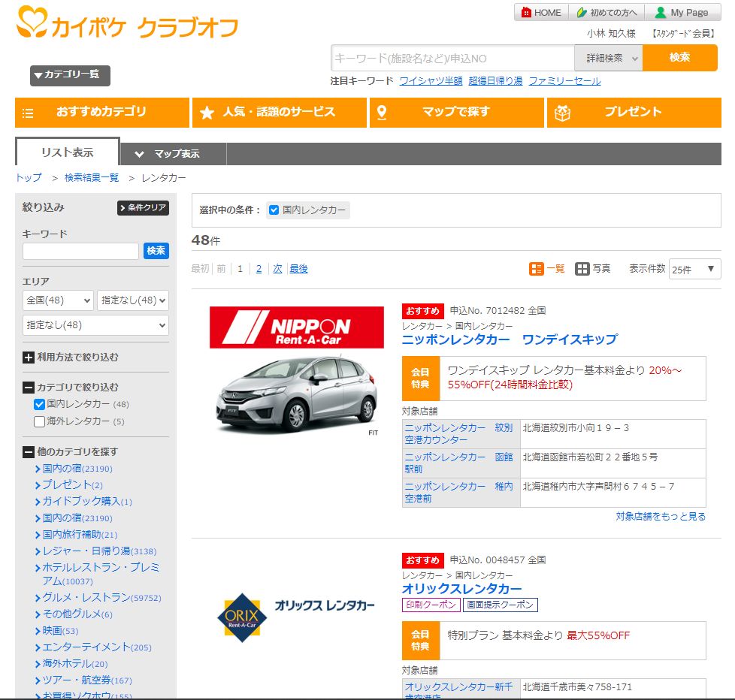Click the NIPPON Rent-A-Car logo image

297,327
